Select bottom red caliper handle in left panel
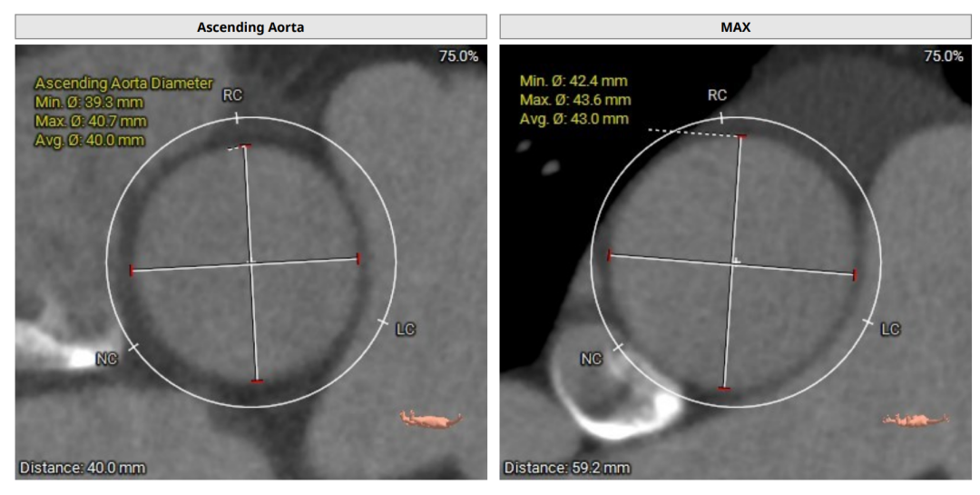 tap(257, 381)
